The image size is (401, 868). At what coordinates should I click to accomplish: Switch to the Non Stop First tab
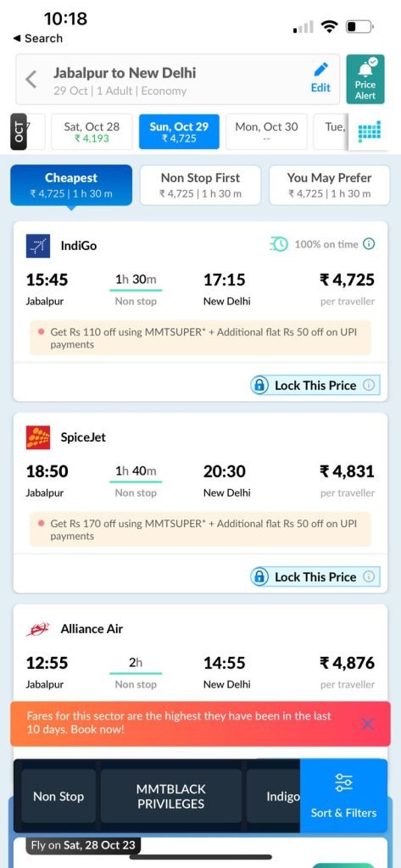point(200,185)
